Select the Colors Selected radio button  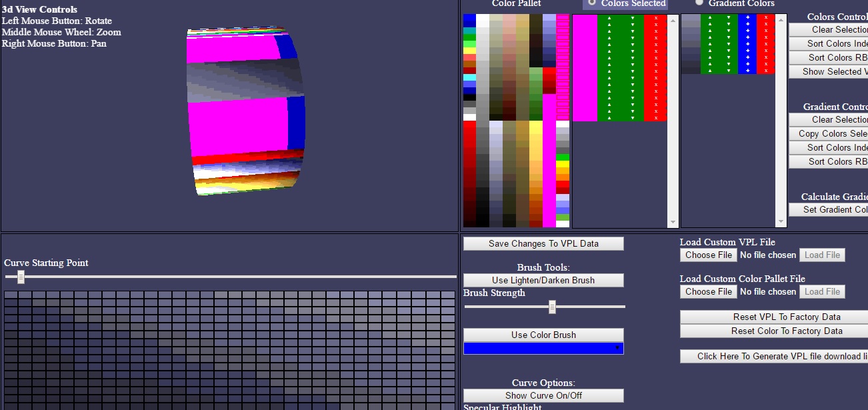[x=591, y=3]
